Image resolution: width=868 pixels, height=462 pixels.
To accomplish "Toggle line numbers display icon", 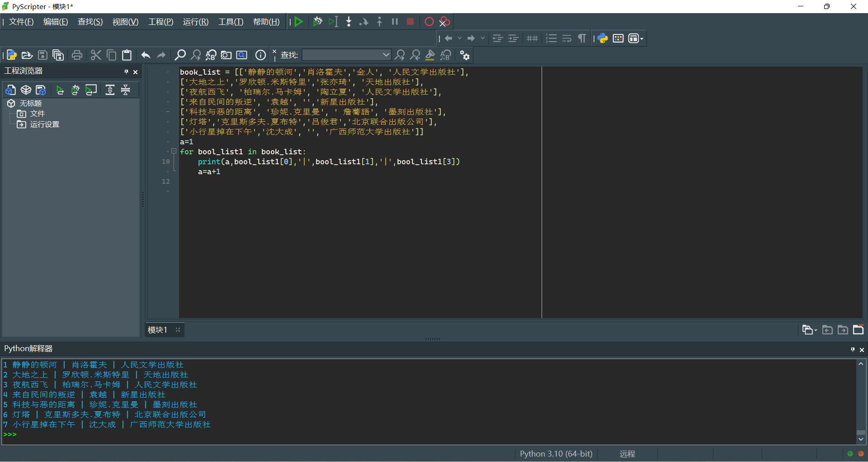I will coord(551,38).
